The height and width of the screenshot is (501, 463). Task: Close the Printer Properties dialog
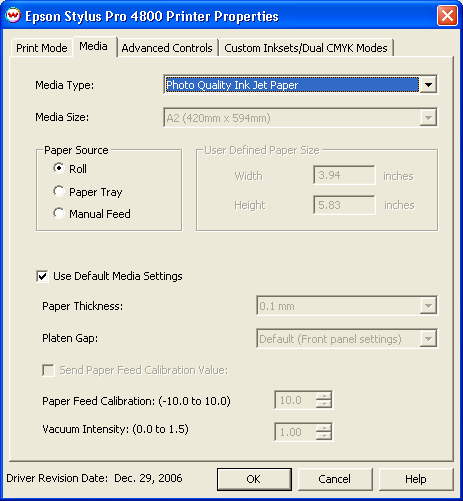point(447,16)
